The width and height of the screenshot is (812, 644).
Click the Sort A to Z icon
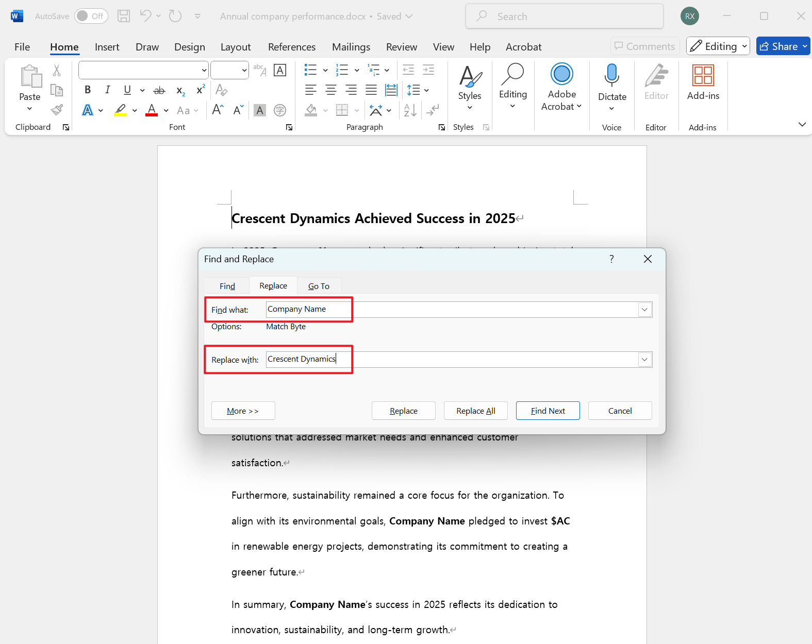(410, 110)
